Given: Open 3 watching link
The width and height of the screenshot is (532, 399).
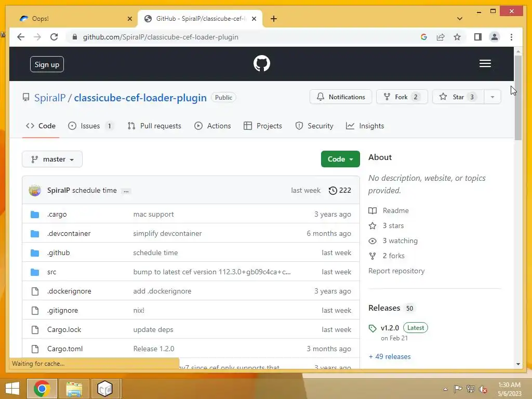Looking at the screenshot, I should [x=393, y=241].
